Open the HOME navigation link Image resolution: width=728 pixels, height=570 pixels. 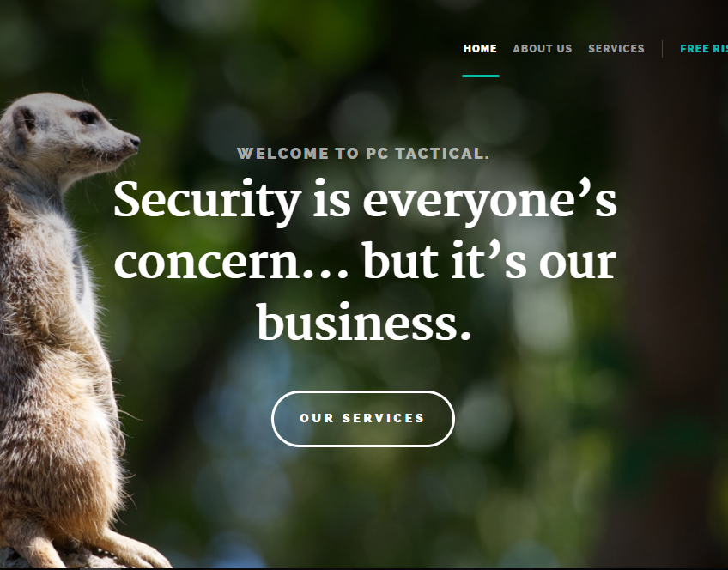pyautogui.click(x=480, y=49)
